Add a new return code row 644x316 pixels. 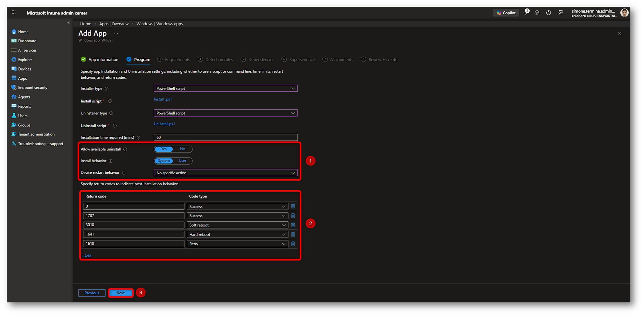pos(87,256)
